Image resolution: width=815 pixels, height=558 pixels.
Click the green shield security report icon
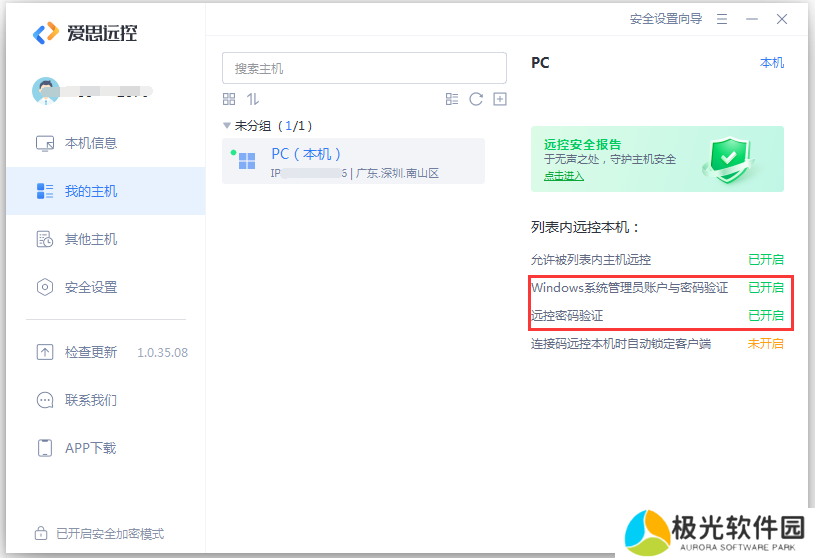click(725, 158)
